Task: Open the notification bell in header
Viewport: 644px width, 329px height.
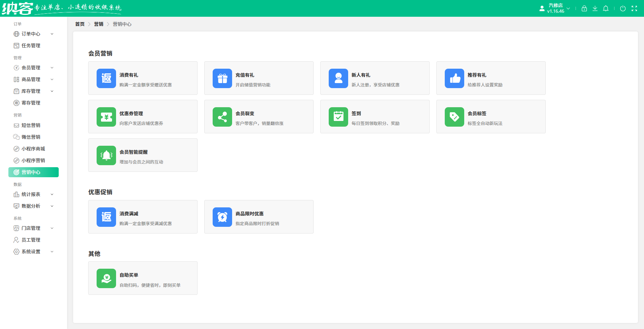Action: [606, 8]
